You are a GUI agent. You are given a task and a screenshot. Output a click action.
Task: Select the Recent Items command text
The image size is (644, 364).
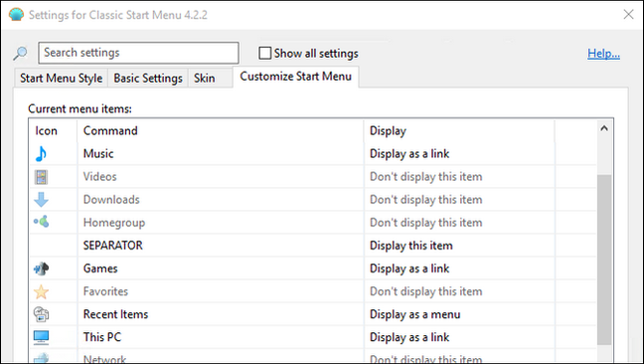coord(115,314)
